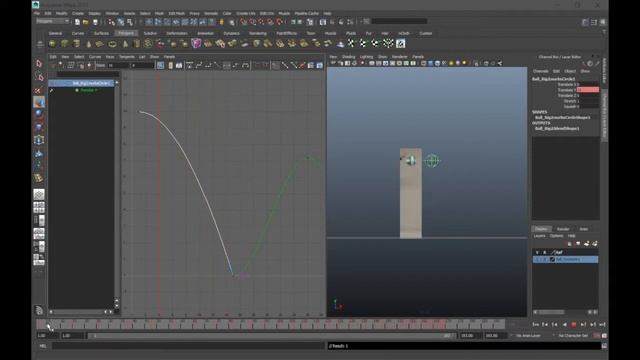
Task: Choose the four-view layout icon
Action: pyautogui.click(x=39, y=207)
